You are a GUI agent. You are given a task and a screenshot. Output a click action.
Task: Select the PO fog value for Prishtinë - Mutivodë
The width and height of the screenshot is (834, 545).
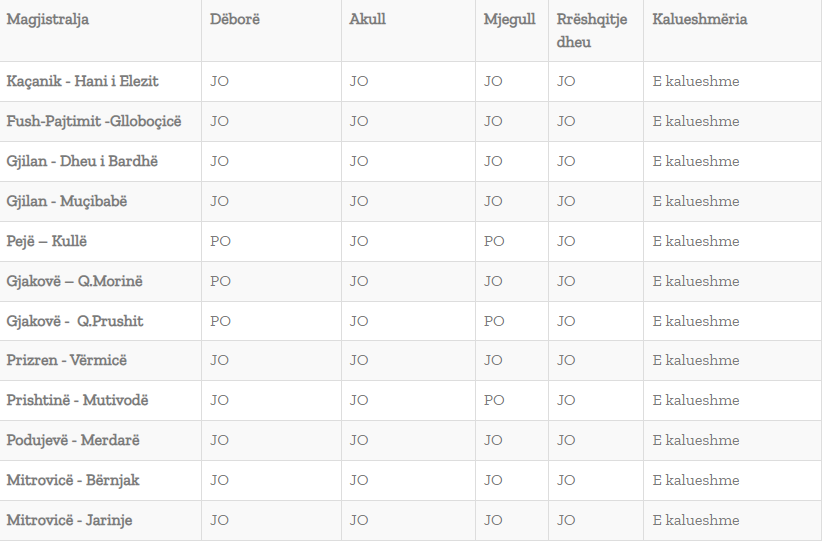click(x=494, y=400)
